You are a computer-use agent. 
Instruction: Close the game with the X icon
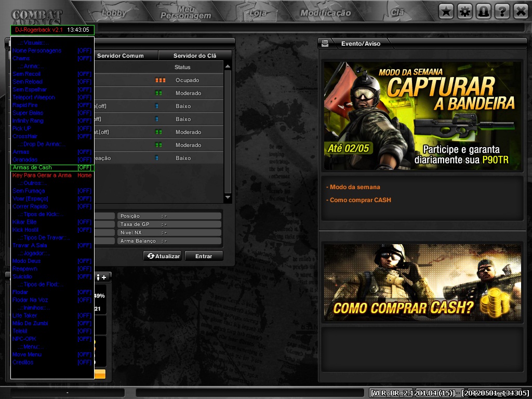(521, 12)
